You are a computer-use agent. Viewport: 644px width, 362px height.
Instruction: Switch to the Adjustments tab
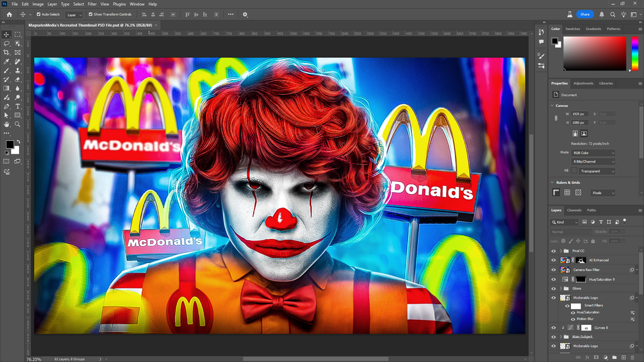[583, 83]
